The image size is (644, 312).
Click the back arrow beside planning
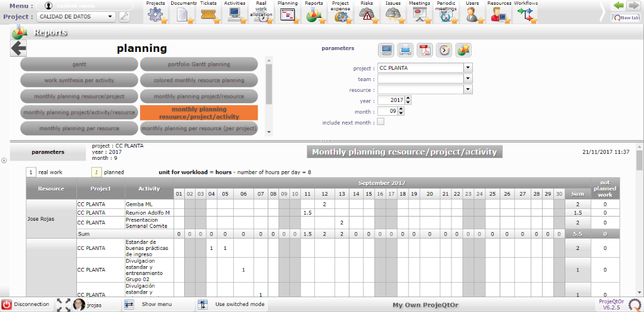[18, 49]
